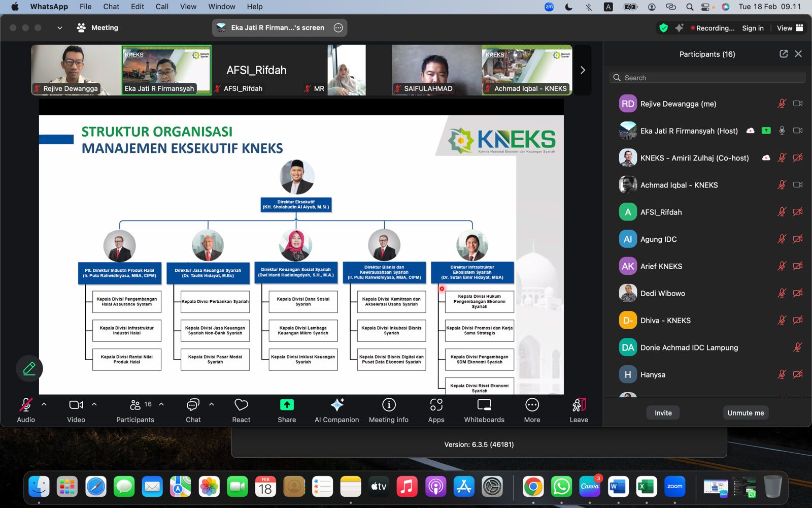Toggle microphone for Eka Jati R Firmansyah
812x508 pixels.
point(782,131)
